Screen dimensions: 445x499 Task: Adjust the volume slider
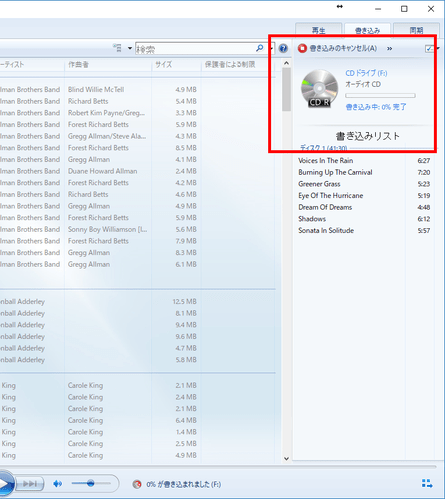point(91,483)
